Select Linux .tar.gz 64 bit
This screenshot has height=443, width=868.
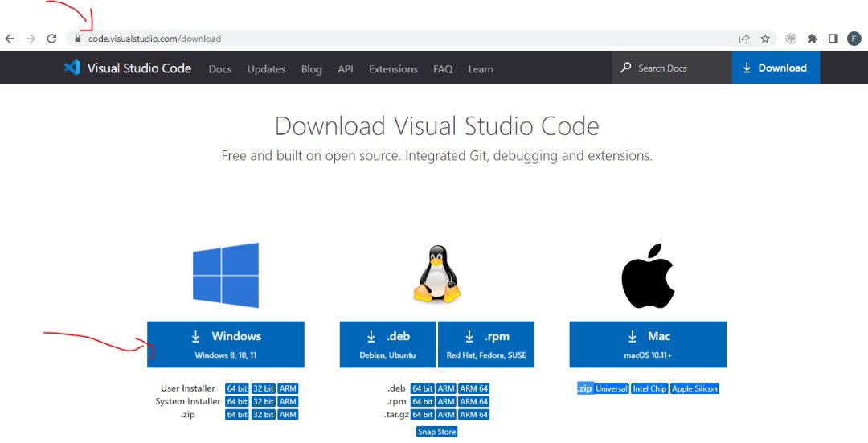[423, 415]
